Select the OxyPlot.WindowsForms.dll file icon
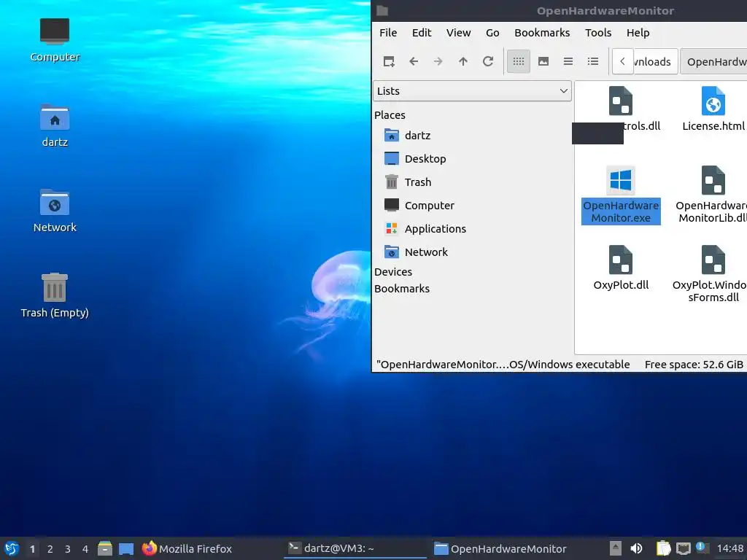 [x=713, y=260]
